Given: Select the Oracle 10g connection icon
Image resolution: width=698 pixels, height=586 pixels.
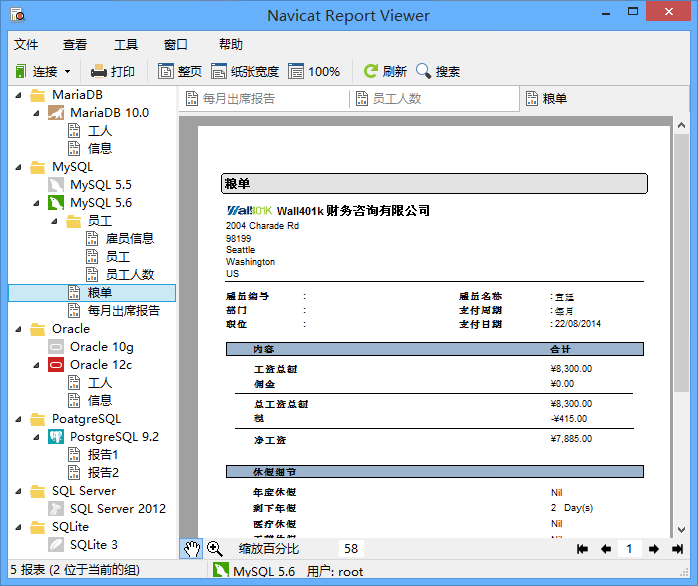Looking at the screenshot, I should [56, 347].
